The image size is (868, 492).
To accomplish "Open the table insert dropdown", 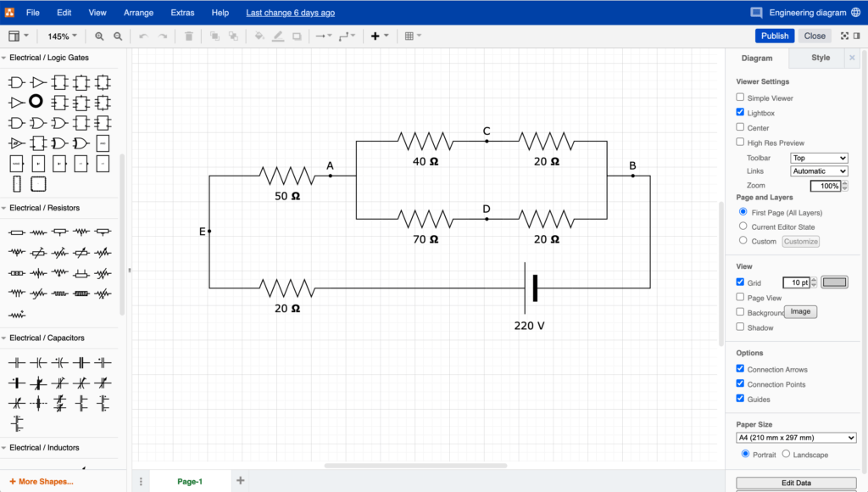I will (413, 36).
